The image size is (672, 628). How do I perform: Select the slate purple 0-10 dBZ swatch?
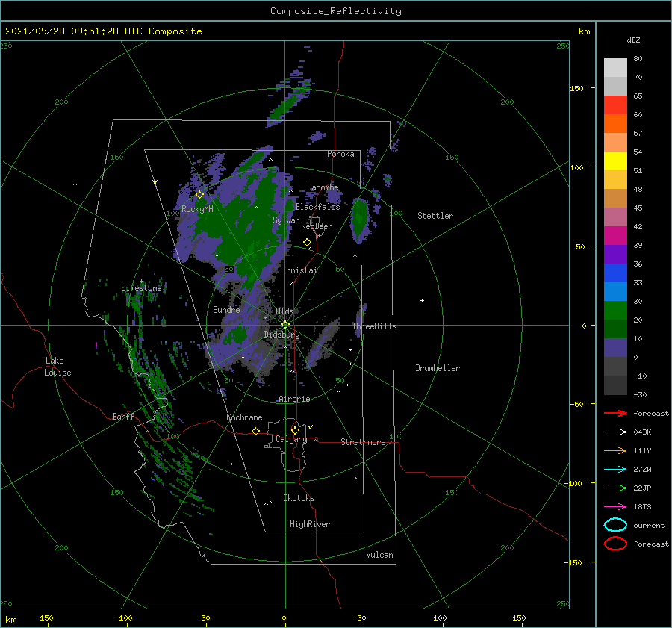click(x=615, y=348)
